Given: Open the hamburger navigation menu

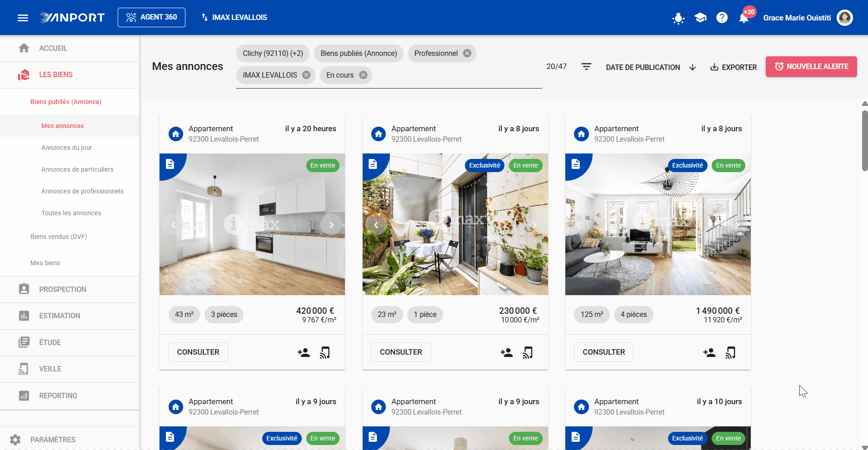Looking at the screenshot, I should 23,18.
